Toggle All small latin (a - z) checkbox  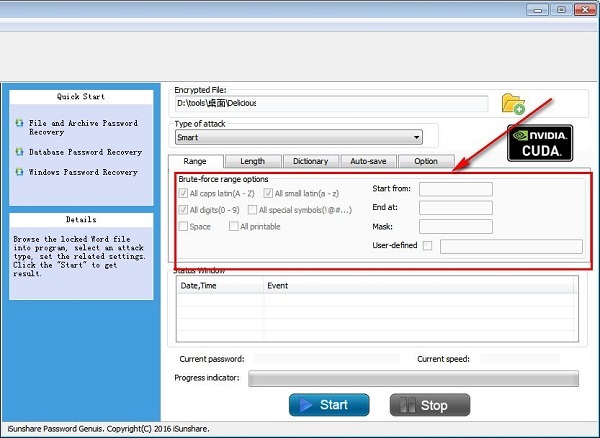coord(268,191)
